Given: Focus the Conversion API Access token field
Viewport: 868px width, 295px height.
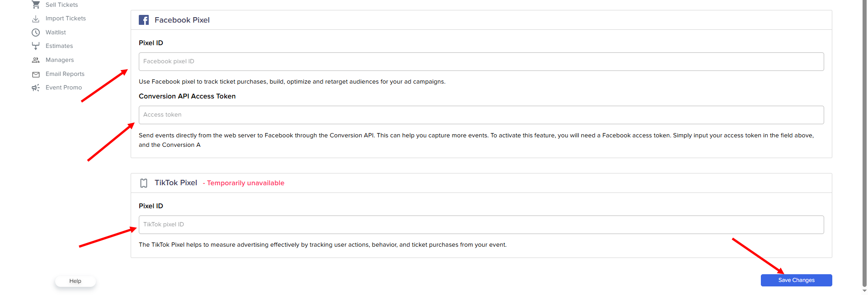Looking at the screenshot, I should pos(481,115).
